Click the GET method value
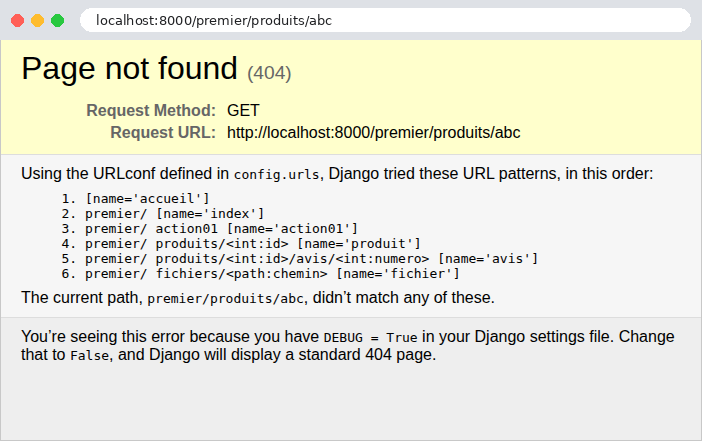Screen dimensions: 702x441 coord(243,110)
